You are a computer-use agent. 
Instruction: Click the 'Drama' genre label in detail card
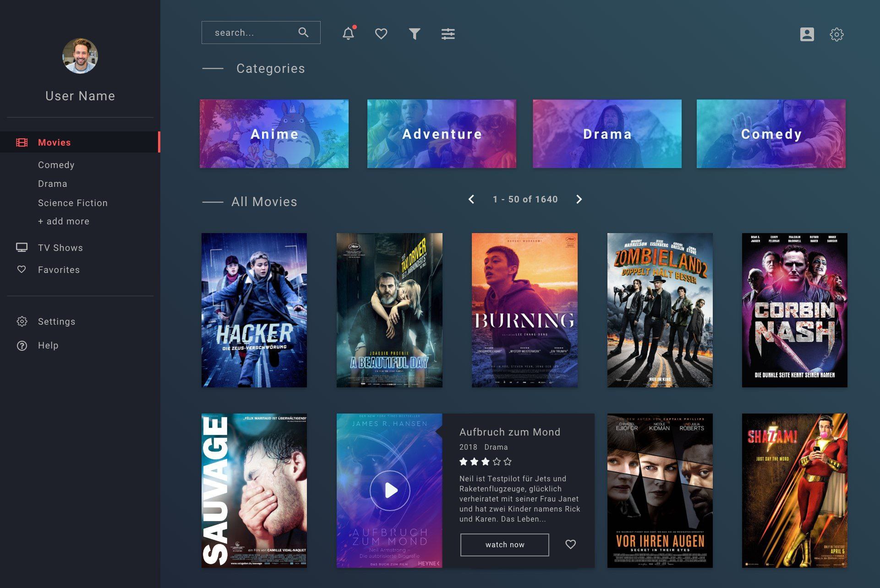(x=496, y=447)
